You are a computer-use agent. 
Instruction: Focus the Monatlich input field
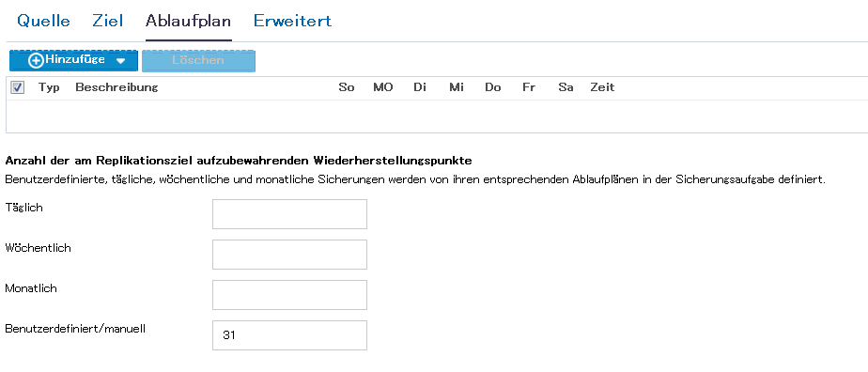click(289, 295)
